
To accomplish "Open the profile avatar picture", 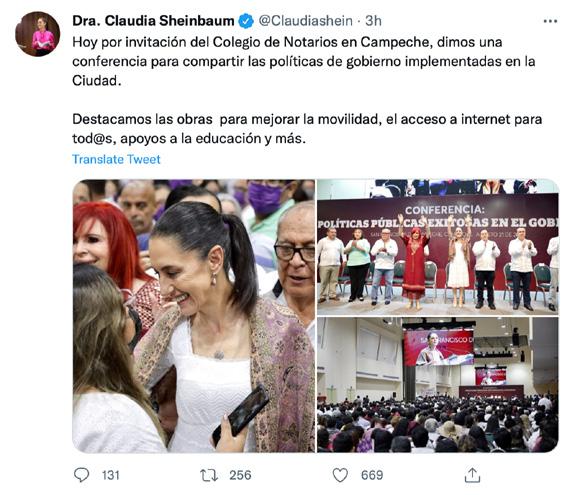I will (38, 34).
